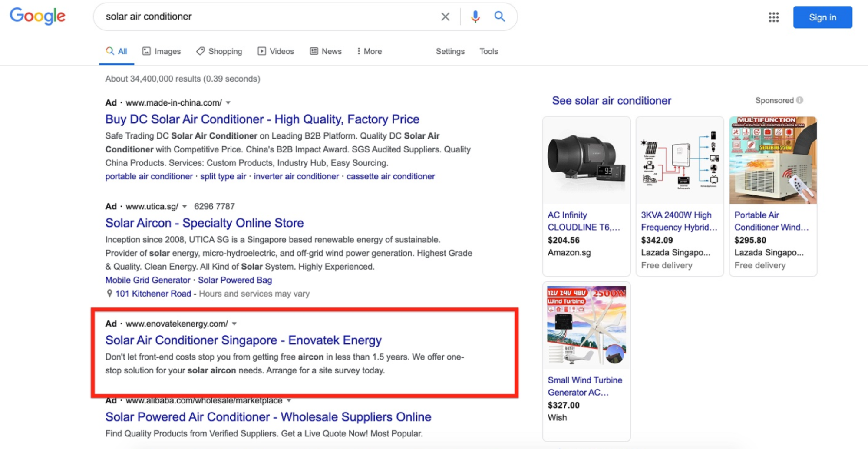Click the price tag icon on Shopping tab

pos(200,51)
